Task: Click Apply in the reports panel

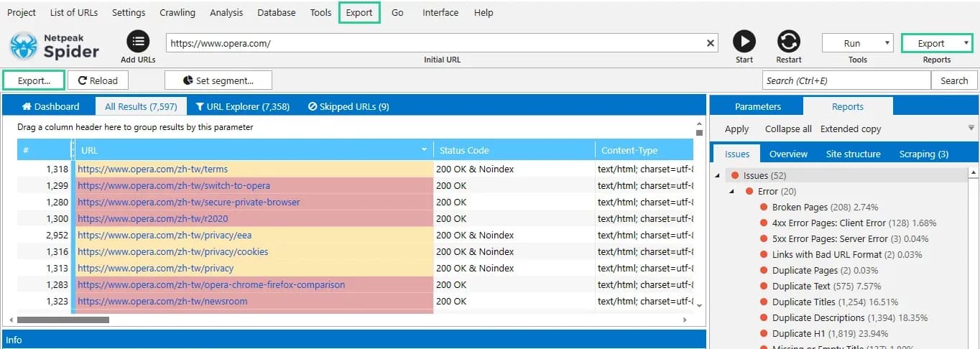Action: (736, 129)
